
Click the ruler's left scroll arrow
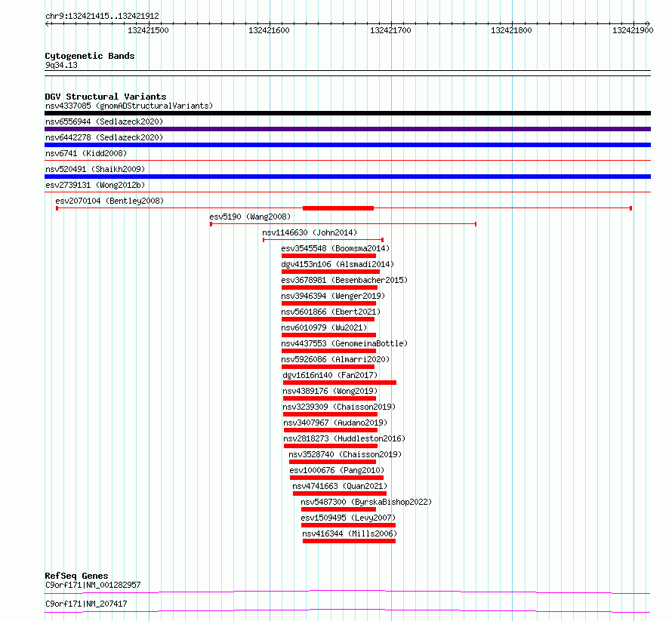tap(48, 23)
